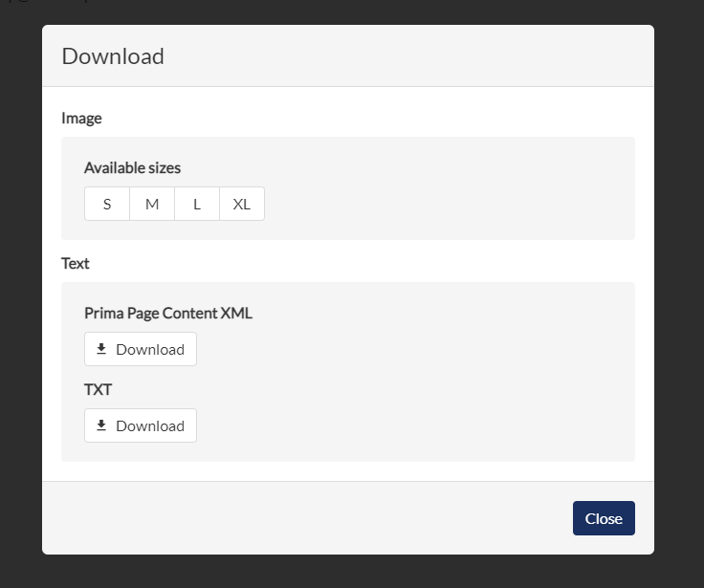Click the download arrow icon under Prima Page Content XML
The width and height of the screenshot is (704, 588).
pyautogui.click(x=101, y=349)
